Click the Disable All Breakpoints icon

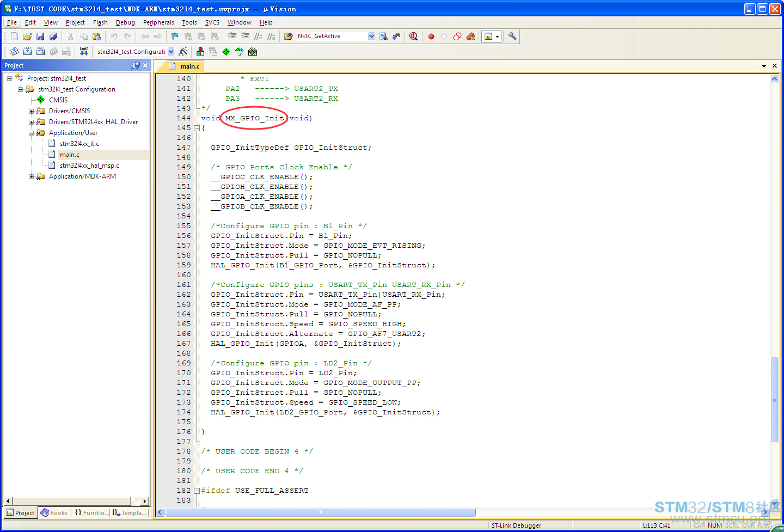[x=457, y=36]
